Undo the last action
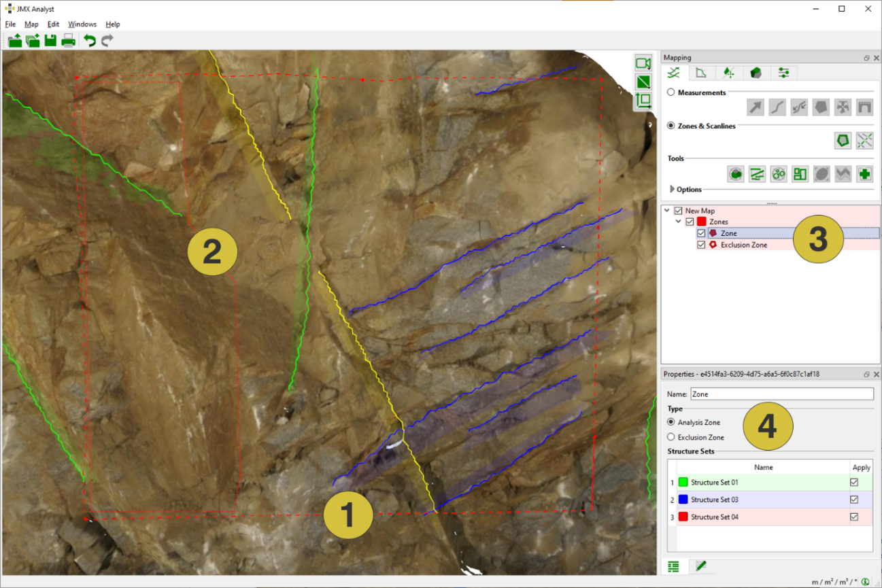The height and width of the screenshot is (588, 882). 90,41
